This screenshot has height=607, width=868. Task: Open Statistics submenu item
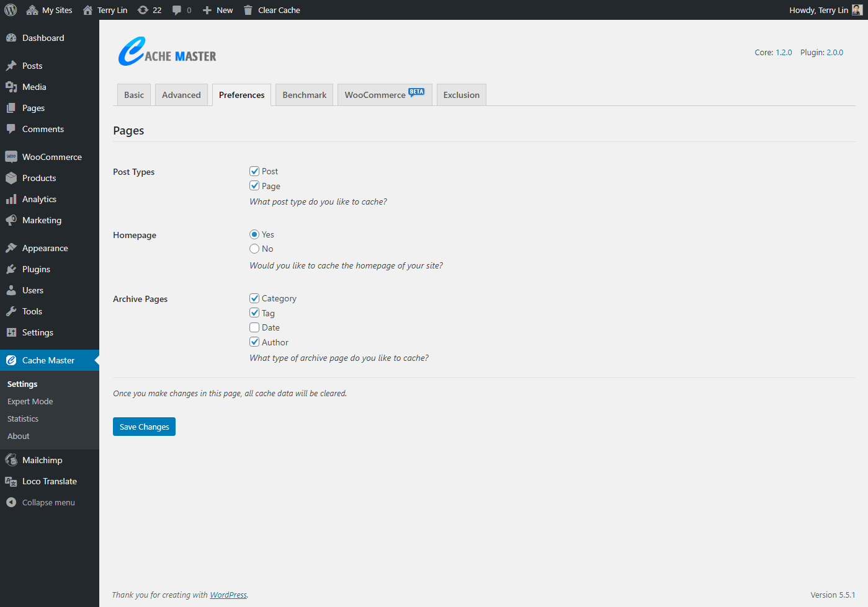pyautogui.click(x=23, y=419)
